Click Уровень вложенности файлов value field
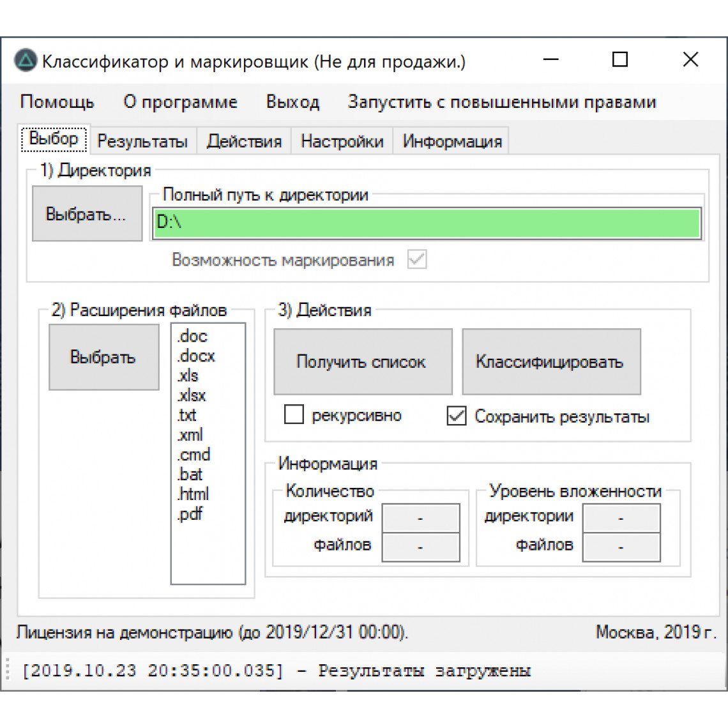 click(622, 547)
